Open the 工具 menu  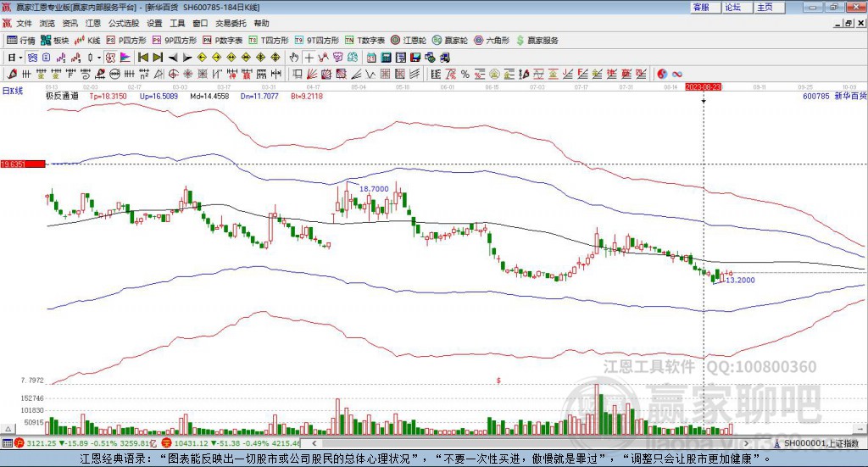click(x=177, y=23)
